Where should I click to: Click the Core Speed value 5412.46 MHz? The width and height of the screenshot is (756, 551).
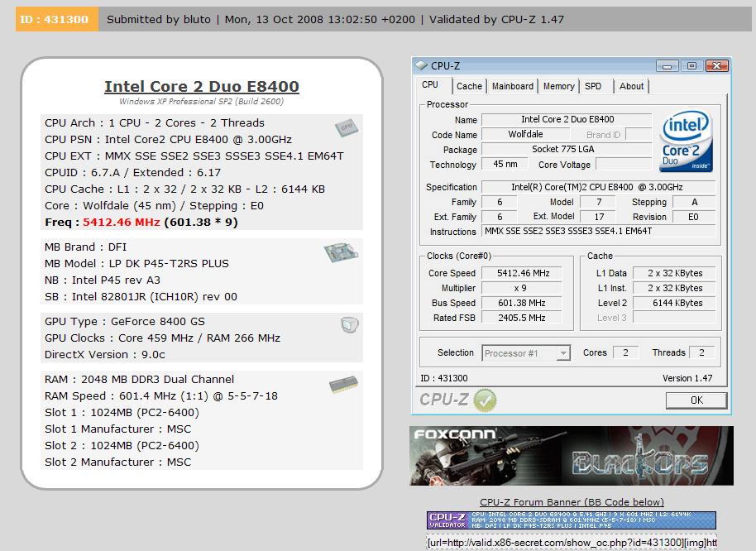click(x=522, y=273)
